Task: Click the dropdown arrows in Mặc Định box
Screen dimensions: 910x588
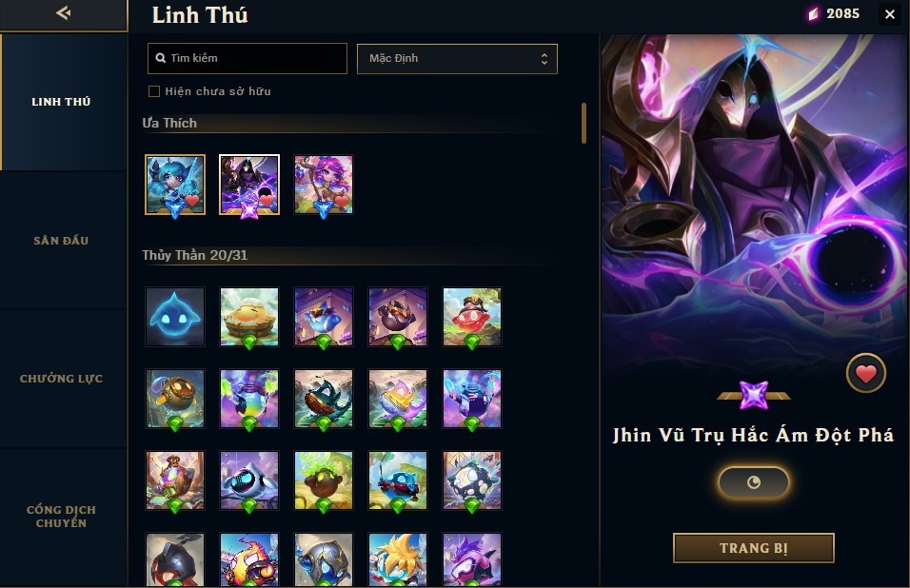Action: [x=544, y=59]
